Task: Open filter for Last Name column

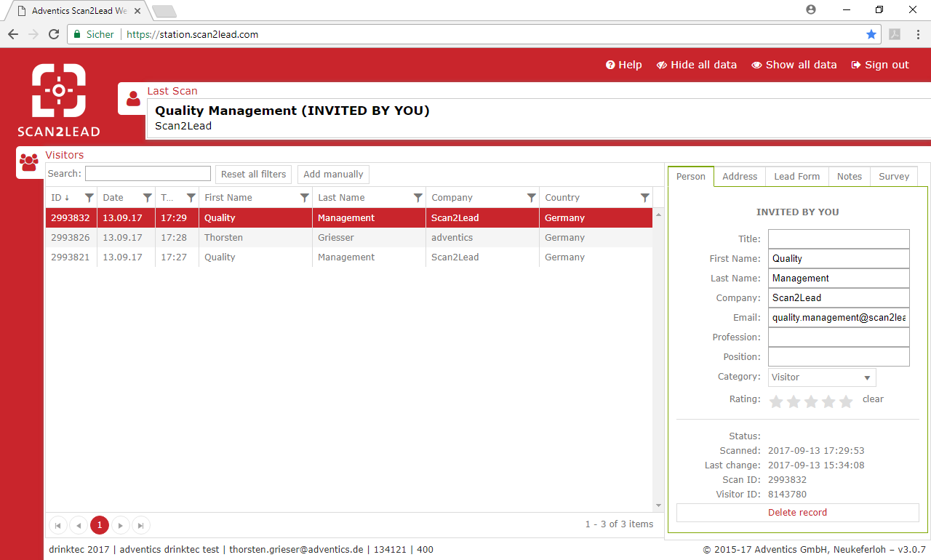Action: pyautogui.click(x=418, y=198)
